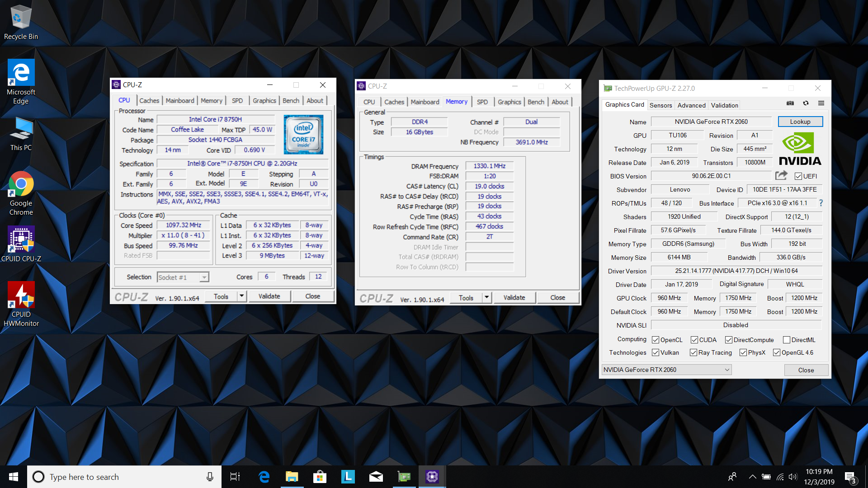Click Validate in Memory CPU-Z window
This screenshot has width=868, height=488.
514,297
